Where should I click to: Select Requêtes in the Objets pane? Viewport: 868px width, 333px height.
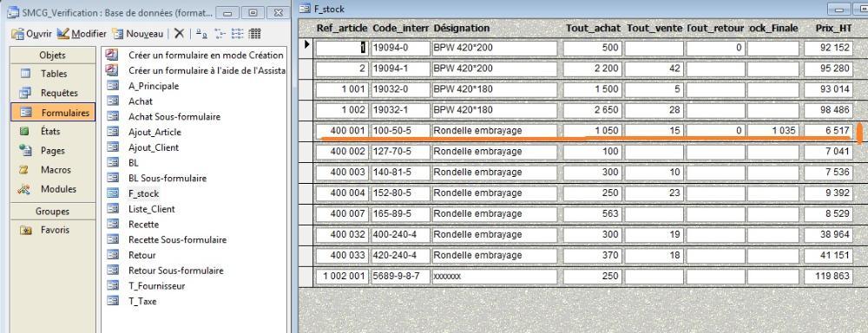click(53, 93)
